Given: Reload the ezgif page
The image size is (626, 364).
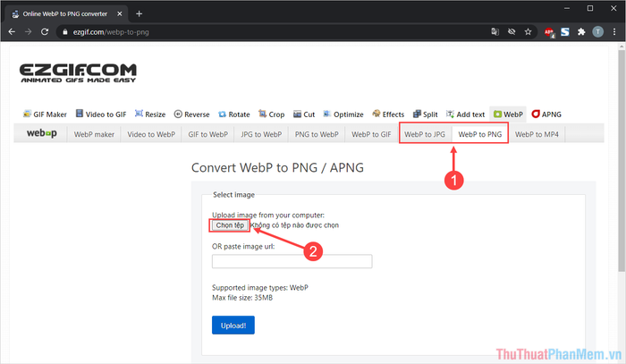Looking at the screenshot, I should point(45,32).
